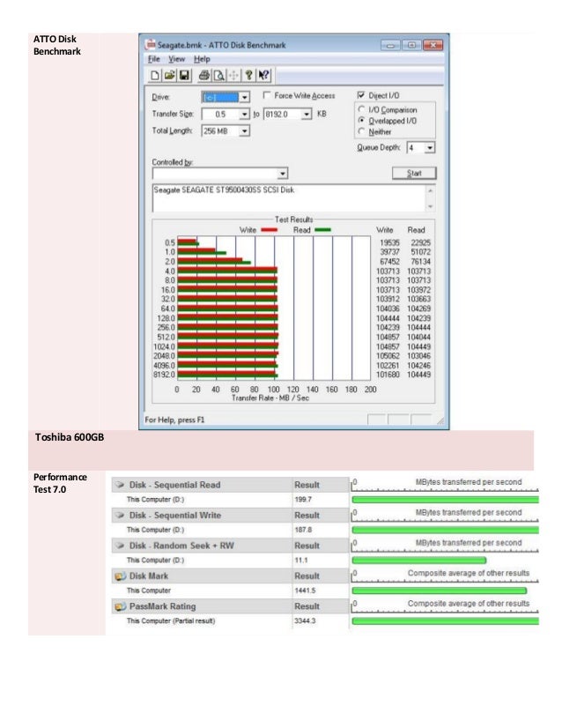Select the Overlapped I/O radio button

click(361, 121)
